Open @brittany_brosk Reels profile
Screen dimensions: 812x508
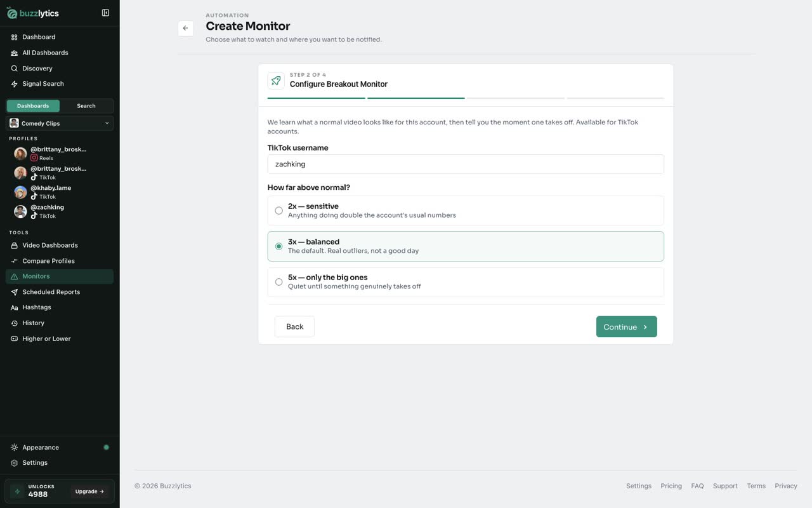pyautogui.click(x=60, y=154)
